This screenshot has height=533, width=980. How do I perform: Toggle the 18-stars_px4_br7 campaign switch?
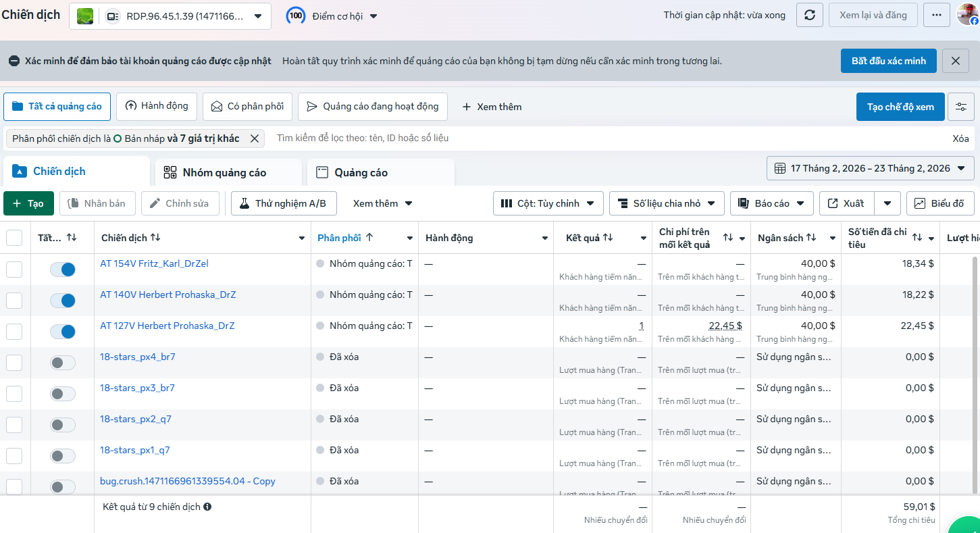(x=63, y=363)
